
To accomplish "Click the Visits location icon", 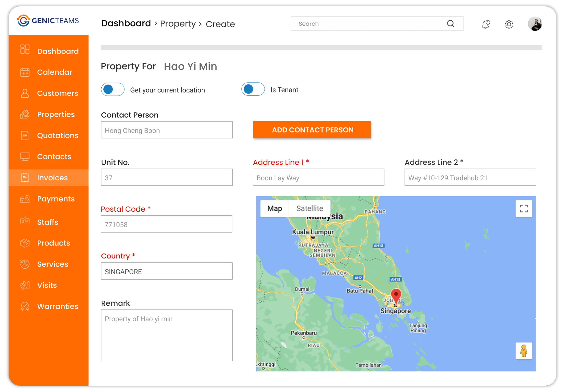I will point(25,285).
